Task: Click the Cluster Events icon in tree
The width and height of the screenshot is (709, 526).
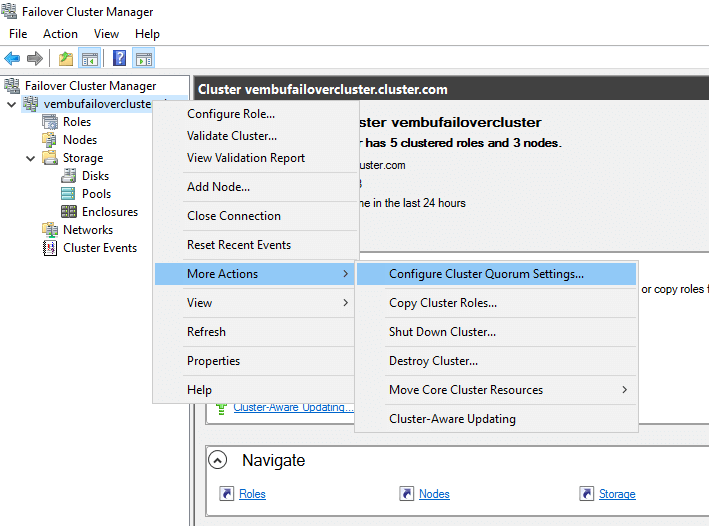Action: click(50, 248)
